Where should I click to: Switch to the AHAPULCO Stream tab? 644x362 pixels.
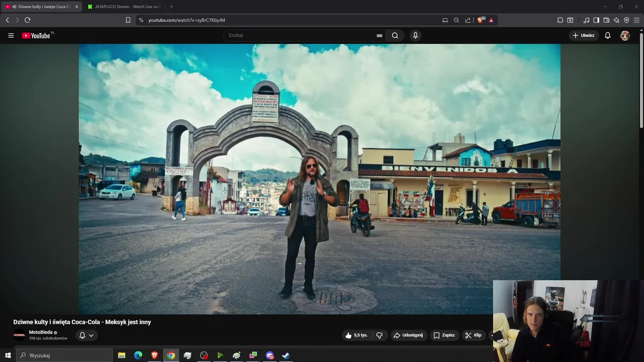(x=126, y=7)
